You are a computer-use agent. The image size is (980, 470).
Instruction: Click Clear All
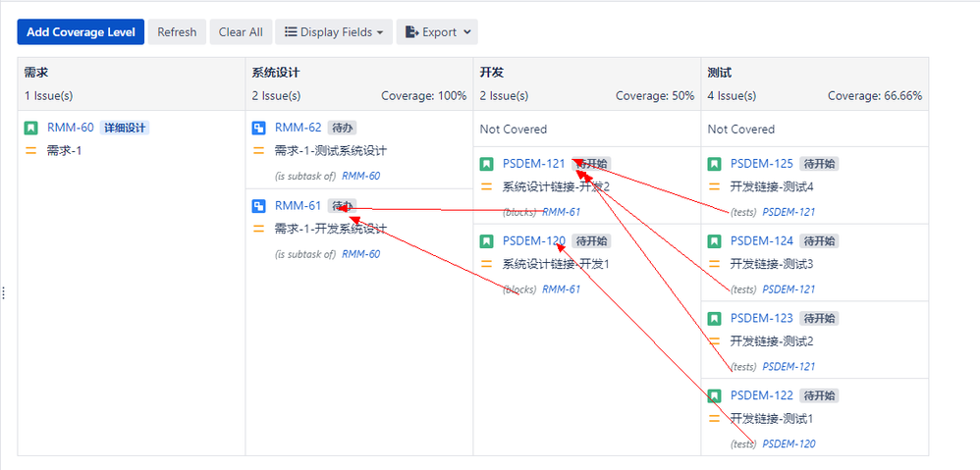241,31
